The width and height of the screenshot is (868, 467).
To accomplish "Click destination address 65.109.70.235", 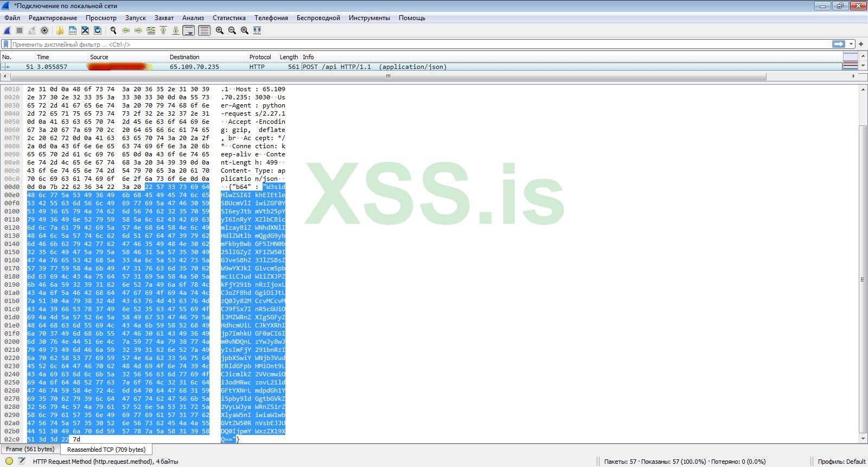I will pyautogui.click(x=194, y=67).
